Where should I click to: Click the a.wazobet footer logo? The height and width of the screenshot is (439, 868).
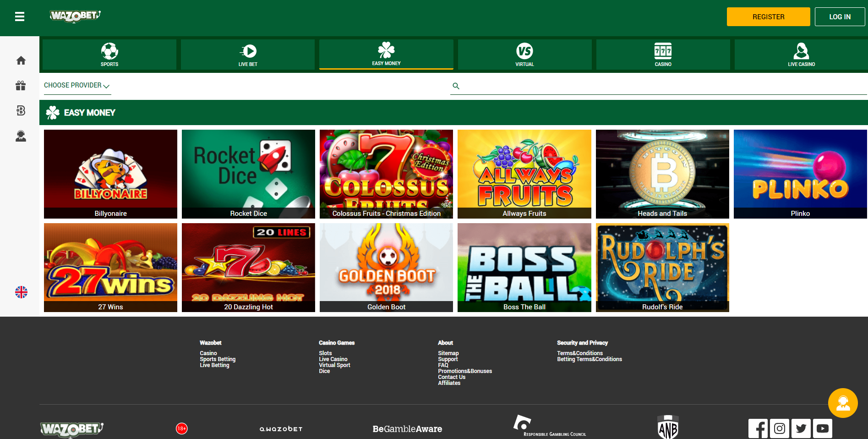[281, 429]
